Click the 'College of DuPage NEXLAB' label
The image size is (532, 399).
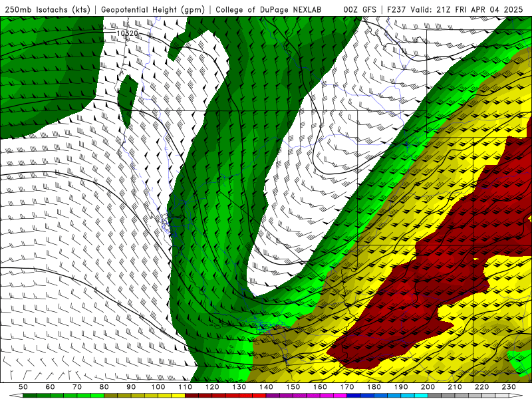point(269,10)
